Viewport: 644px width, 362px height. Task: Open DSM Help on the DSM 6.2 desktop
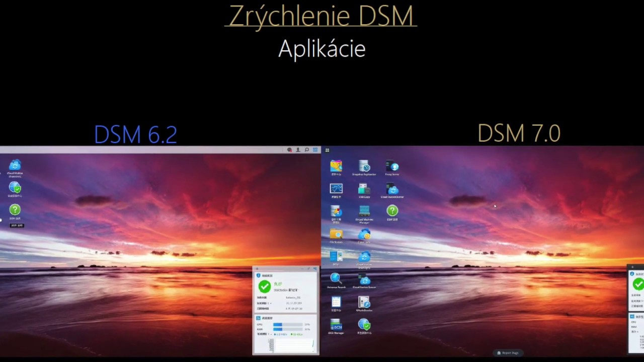(x=15, y=210)
